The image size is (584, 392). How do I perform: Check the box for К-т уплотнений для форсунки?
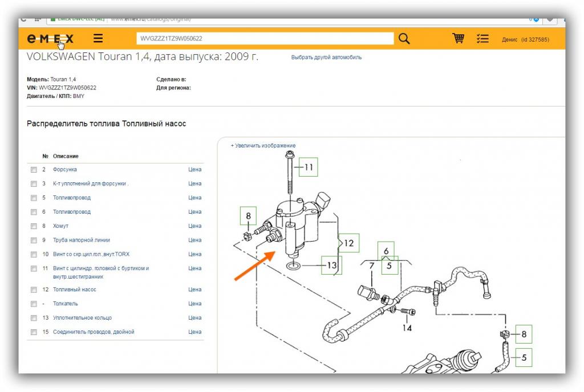pos(34,183)
